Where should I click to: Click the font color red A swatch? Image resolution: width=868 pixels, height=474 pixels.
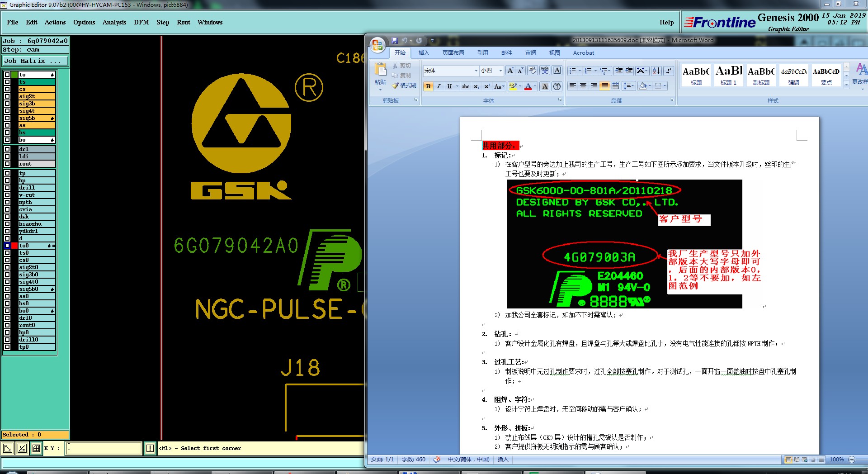(528, 86)
